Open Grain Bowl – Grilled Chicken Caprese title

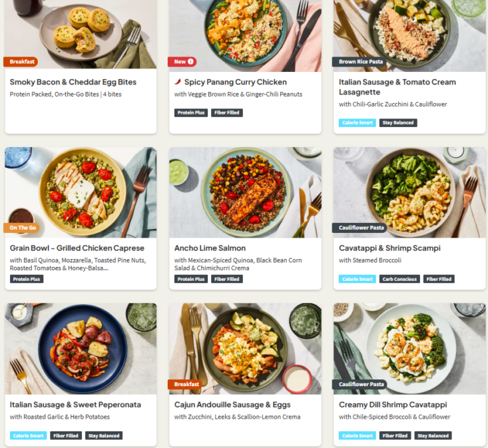77,248
